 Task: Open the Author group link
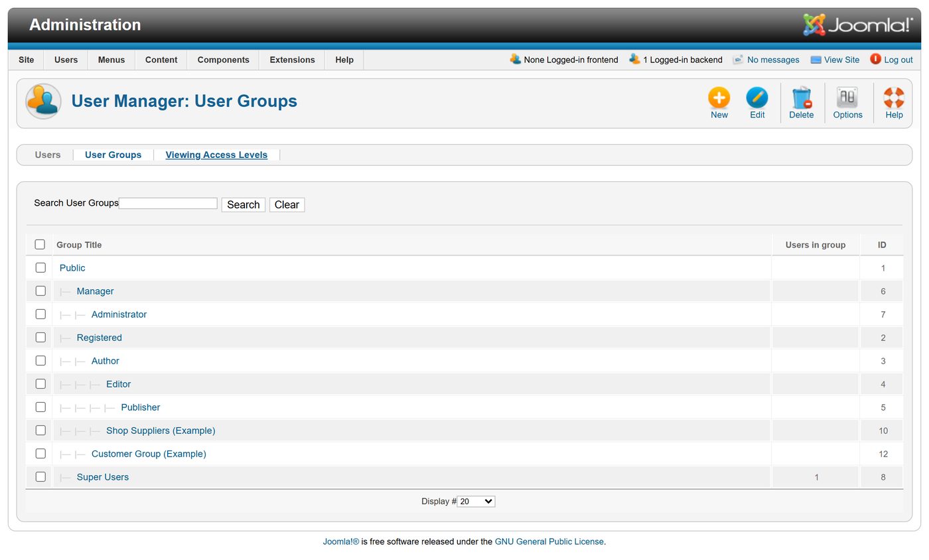106,361
